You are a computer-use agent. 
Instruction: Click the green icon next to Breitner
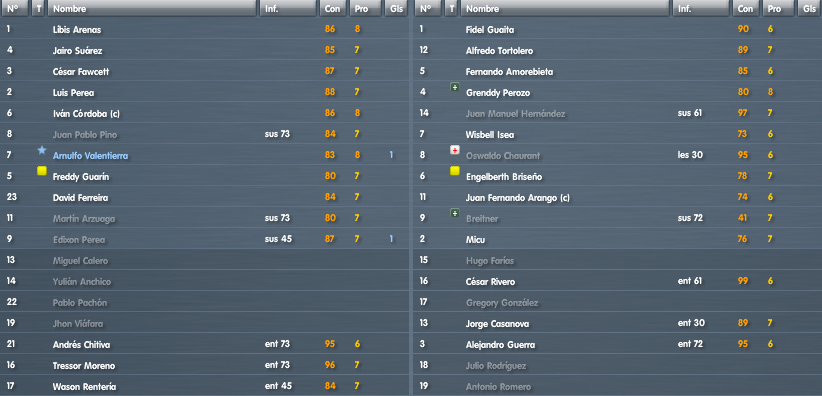(455, 213)
